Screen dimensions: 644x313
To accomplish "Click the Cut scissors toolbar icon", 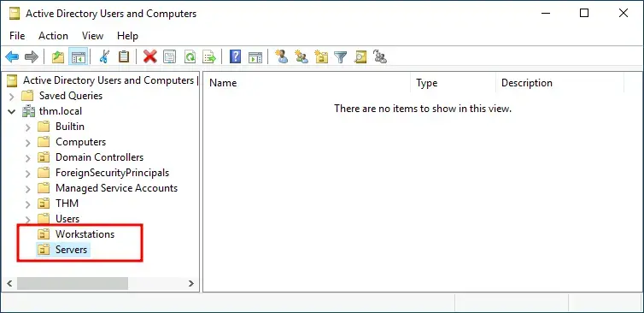I will point(104,56).
